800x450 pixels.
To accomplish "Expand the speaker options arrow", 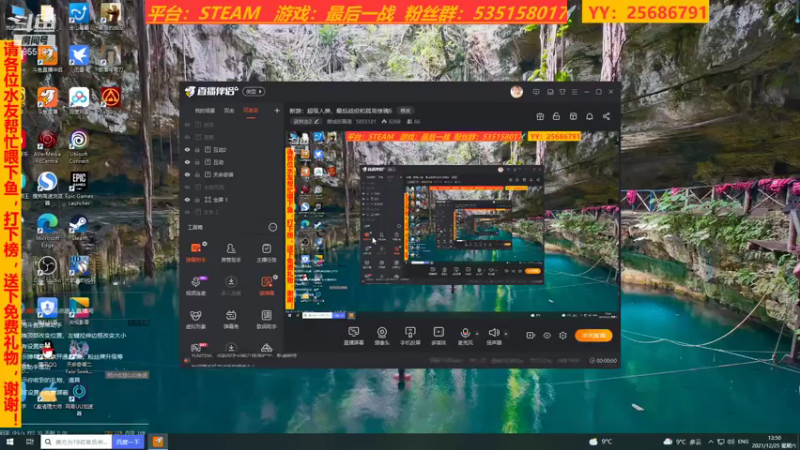I will (x=506, y=334).
